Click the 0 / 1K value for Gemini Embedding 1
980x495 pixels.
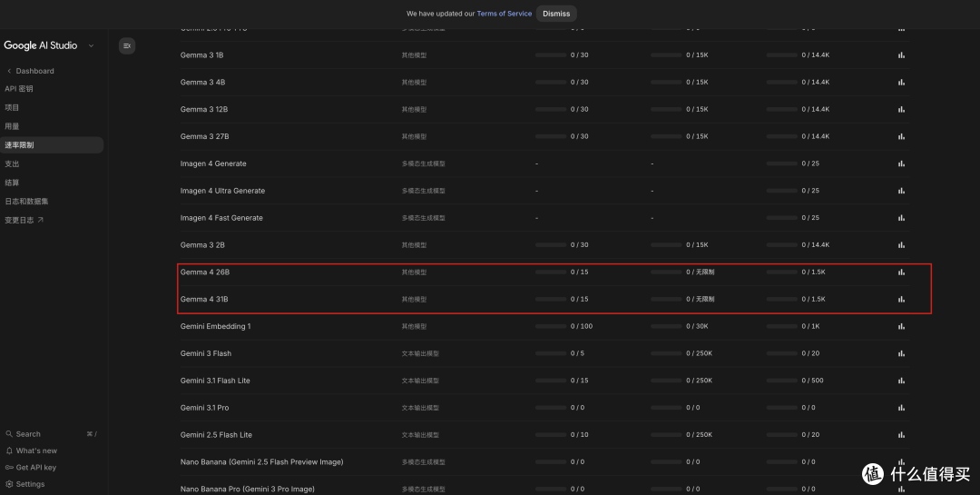(x=810, y=326)
